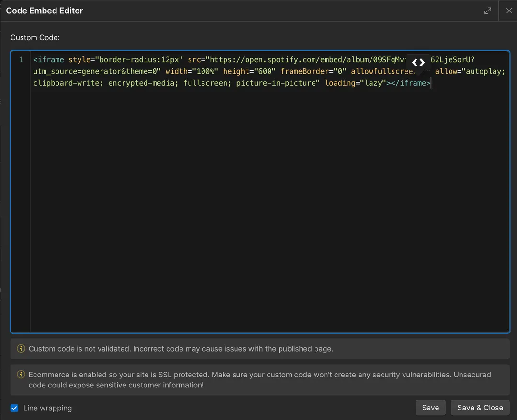Click the X to close the editor
Image resolution: width=517 pixels, height=420 pixels.
(x=509, y=10)
